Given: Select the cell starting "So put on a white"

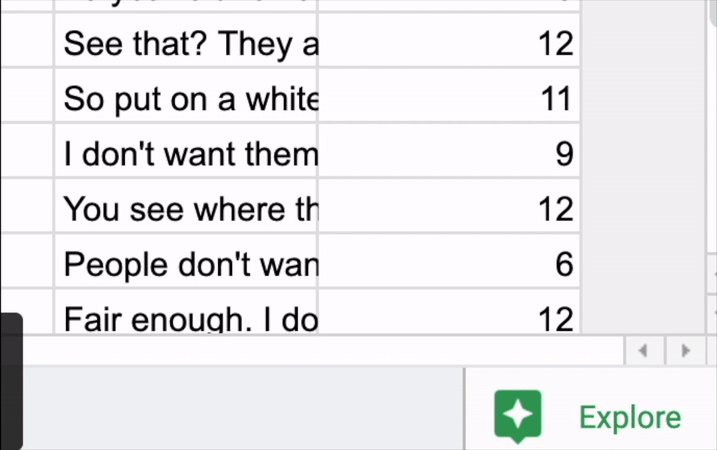Looking at the screenshot, I should click(186, 96).
